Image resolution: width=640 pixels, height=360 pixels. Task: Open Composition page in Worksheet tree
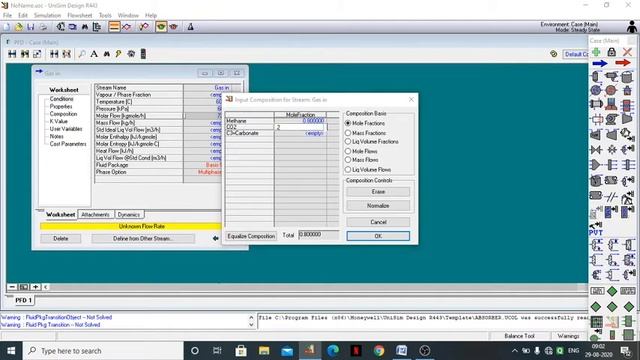[x=63, y=114]
